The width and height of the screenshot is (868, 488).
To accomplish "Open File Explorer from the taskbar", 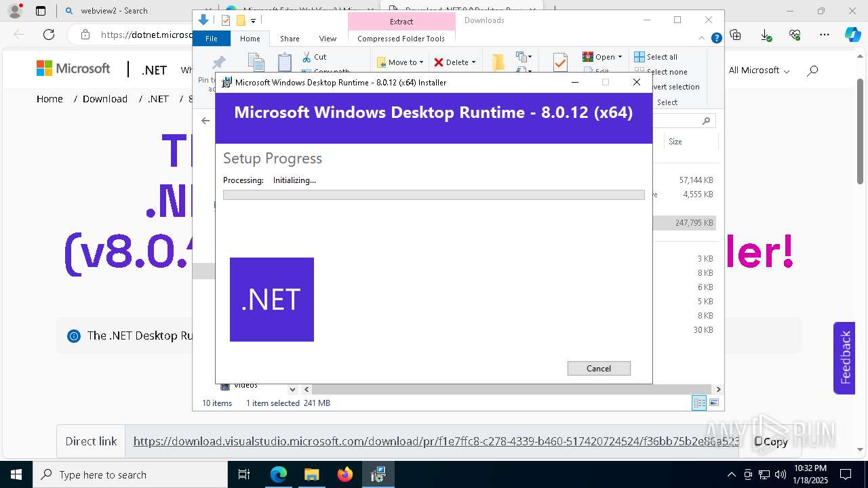I will click(x=311, y=474).
